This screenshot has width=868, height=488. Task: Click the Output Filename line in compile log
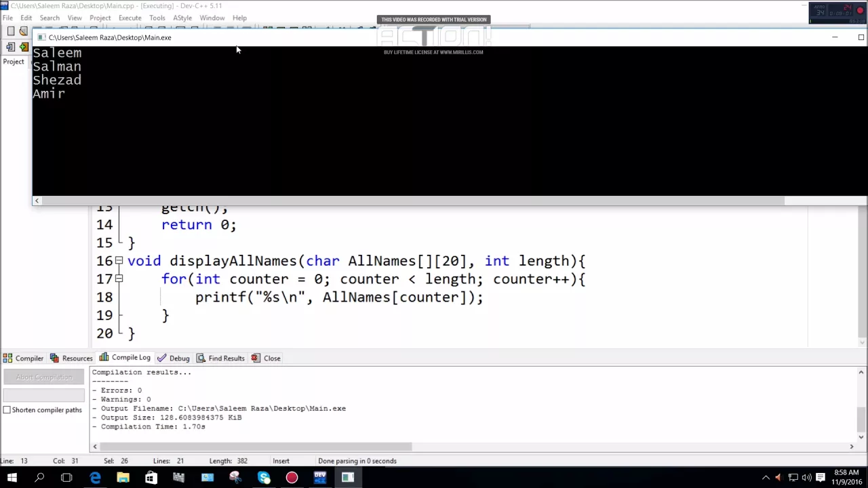click(x=219, y=409)
